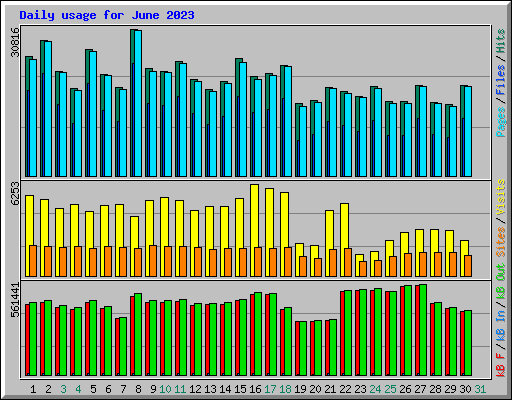Click the tallest yellow Visits bar for day 16
The width and height of the screenshot is (512, 400).
(x=254, y=216)
